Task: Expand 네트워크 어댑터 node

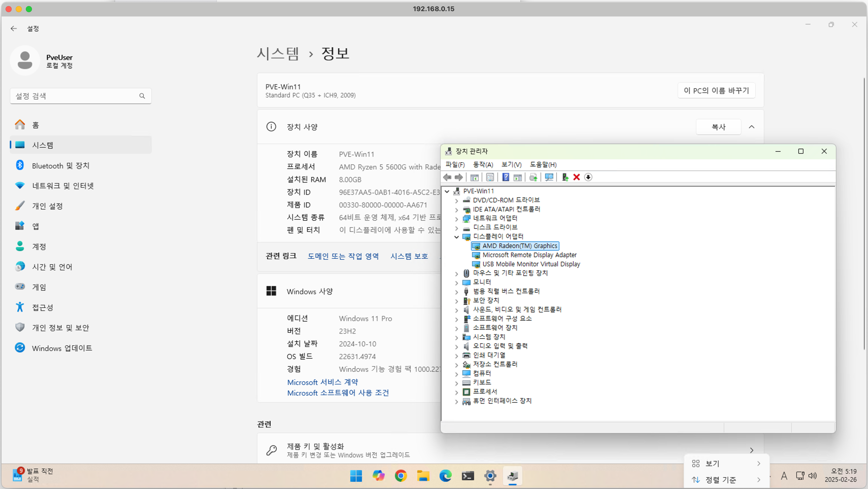Action: click(457, 219)
